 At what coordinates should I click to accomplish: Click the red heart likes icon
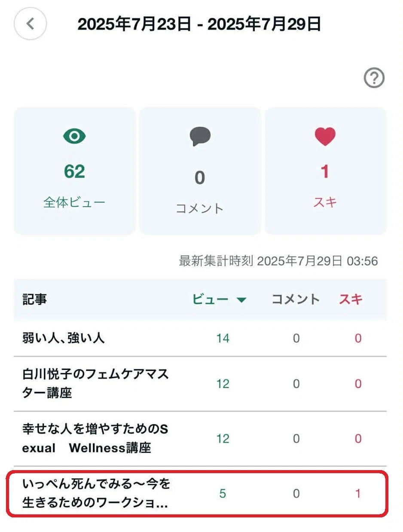(325, 137)
